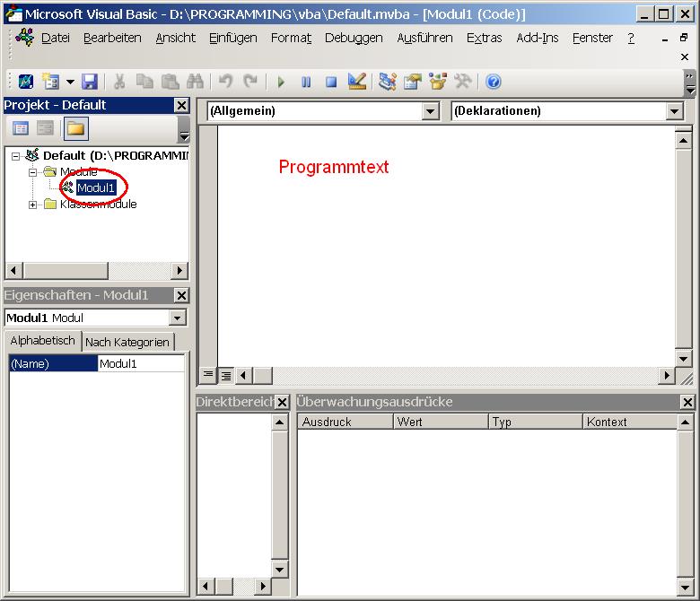
Task: Open the Toolbox hammer and wrench icon
Action: click(x=463, y=82)
